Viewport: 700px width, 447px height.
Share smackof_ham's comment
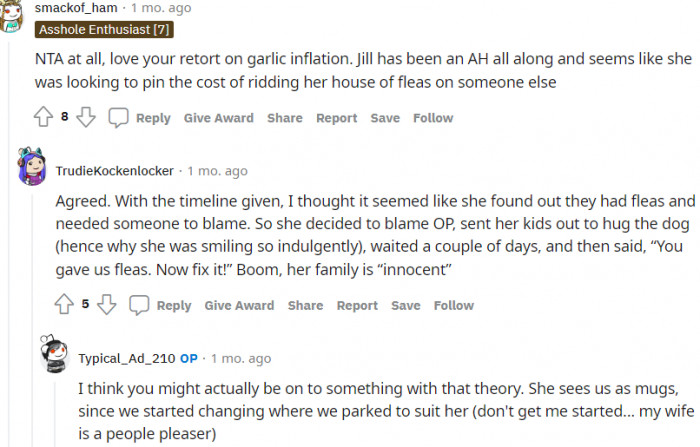tap(284, 118)
